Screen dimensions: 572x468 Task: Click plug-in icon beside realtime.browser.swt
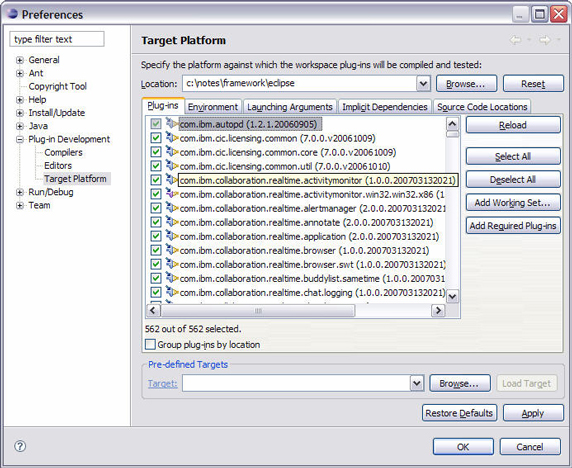(172, 264)
